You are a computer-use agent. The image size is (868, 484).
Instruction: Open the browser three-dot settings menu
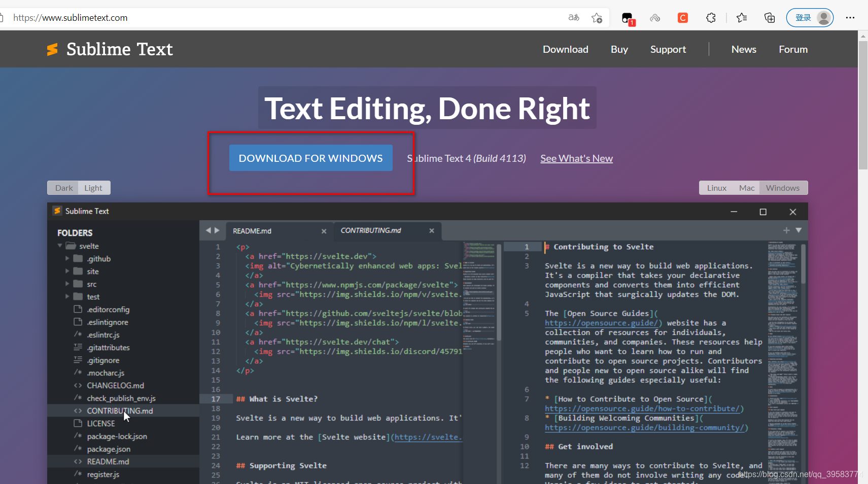(x=850, y=18)
